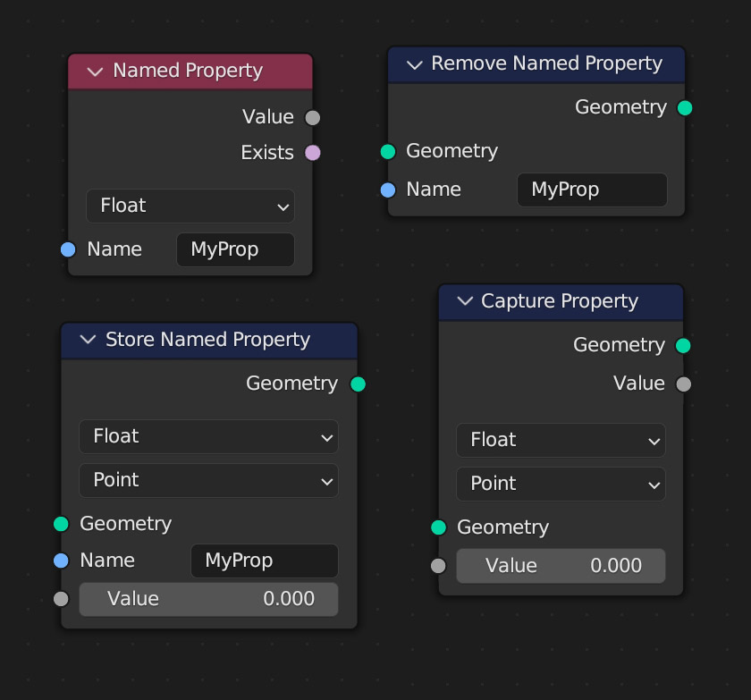Click Value input socket of Capture Property

pos(438,566)
